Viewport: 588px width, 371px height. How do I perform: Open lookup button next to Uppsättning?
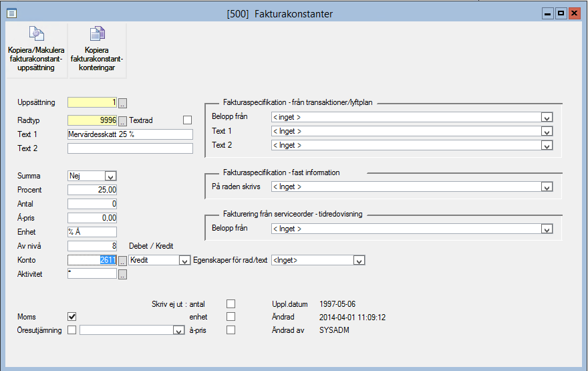123,103
